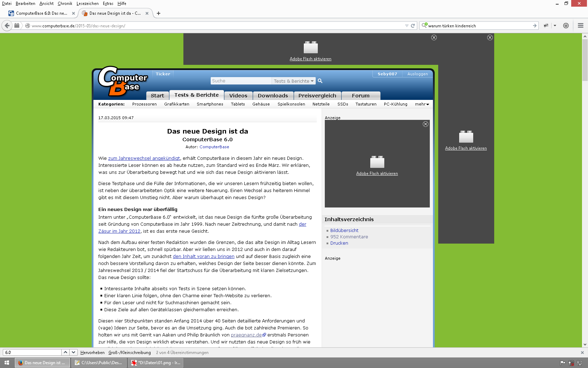Click the find bar text field
The image size is (588, 368).
pyautogui.click(x=33, y=352)
